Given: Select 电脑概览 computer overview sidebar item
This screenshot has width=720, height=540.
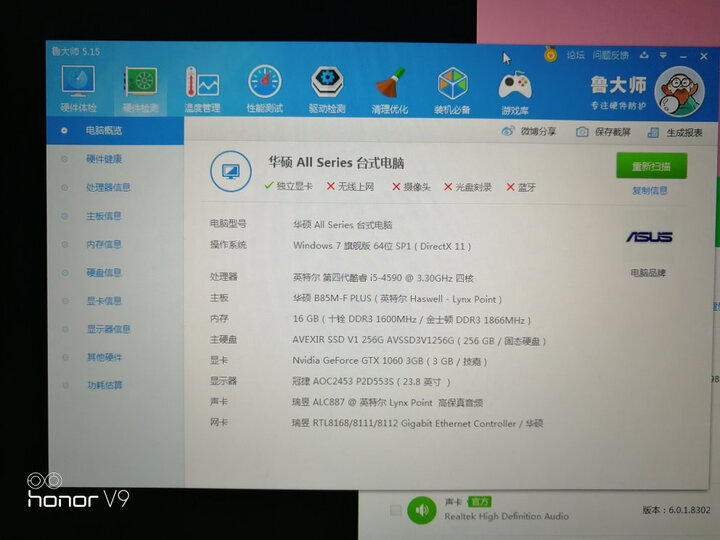Looking at the screenshot, I should pos(115,130).
